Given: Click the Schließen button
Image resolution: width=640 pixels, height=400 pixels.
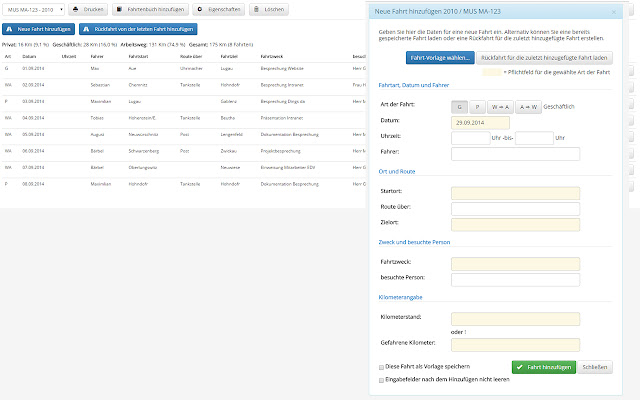Looking at the screenshot, I should [x=595, y=367].
